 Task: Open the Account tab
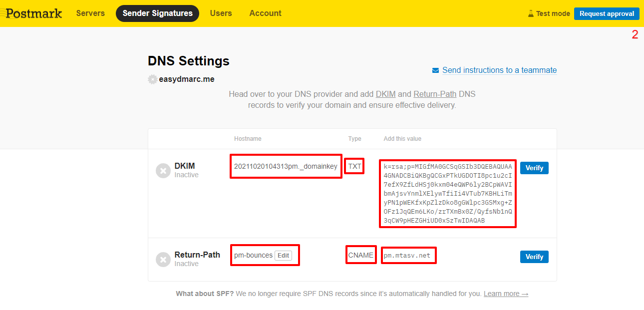(x=265, y=13)
